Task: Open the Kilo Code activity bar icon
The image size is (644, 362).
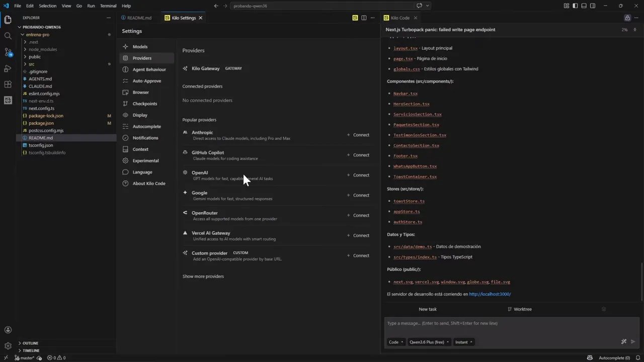Action: coord(8,100)
